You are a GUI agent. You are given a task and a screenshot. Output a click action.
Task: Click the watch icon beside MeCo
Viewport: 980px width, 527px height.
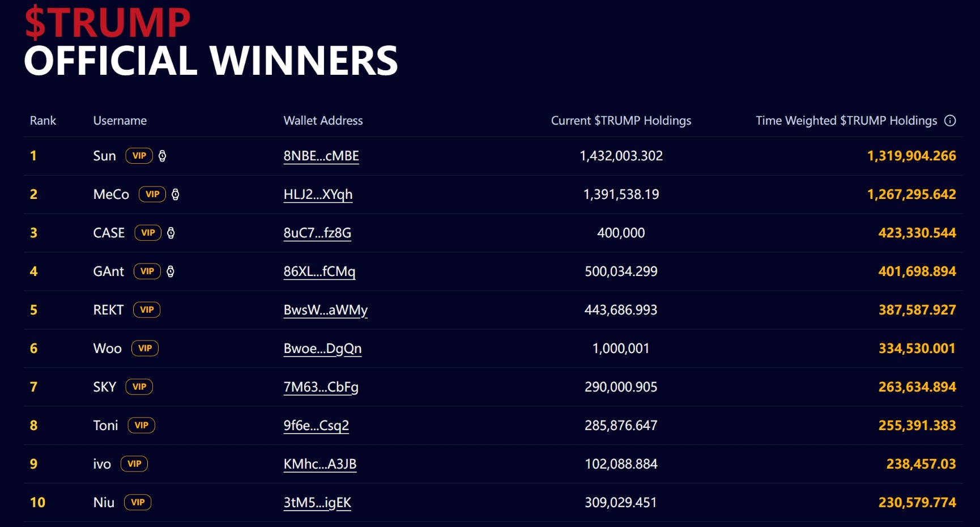point(176,194)
